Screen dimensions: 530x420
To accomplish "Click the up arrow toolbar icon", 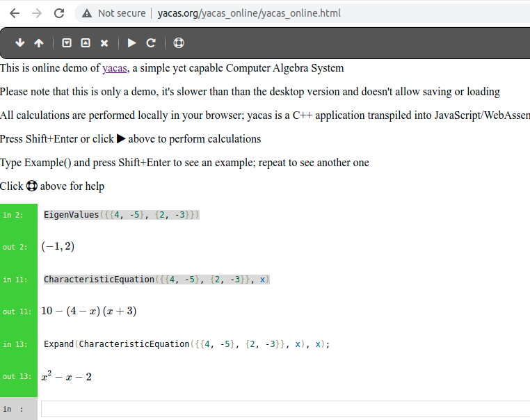I will coord(39,43).
